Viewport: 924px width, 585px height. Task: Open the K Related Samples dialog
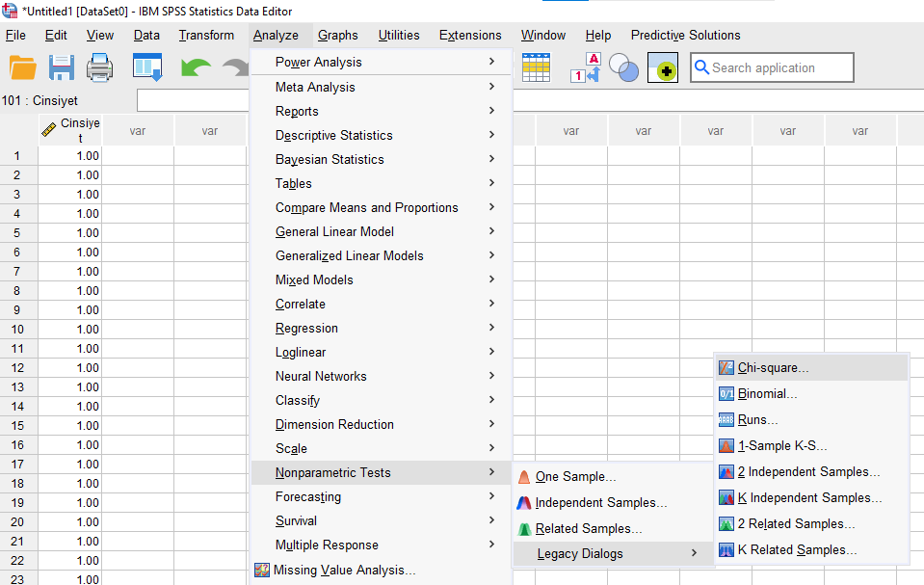click(797, 550)
